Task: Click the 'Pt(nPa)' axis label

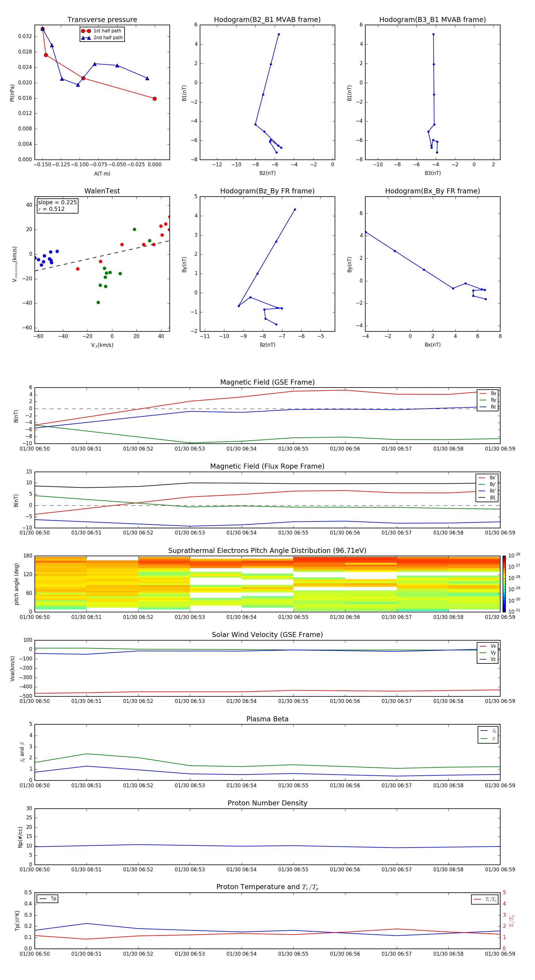Action: pos(12,93)
